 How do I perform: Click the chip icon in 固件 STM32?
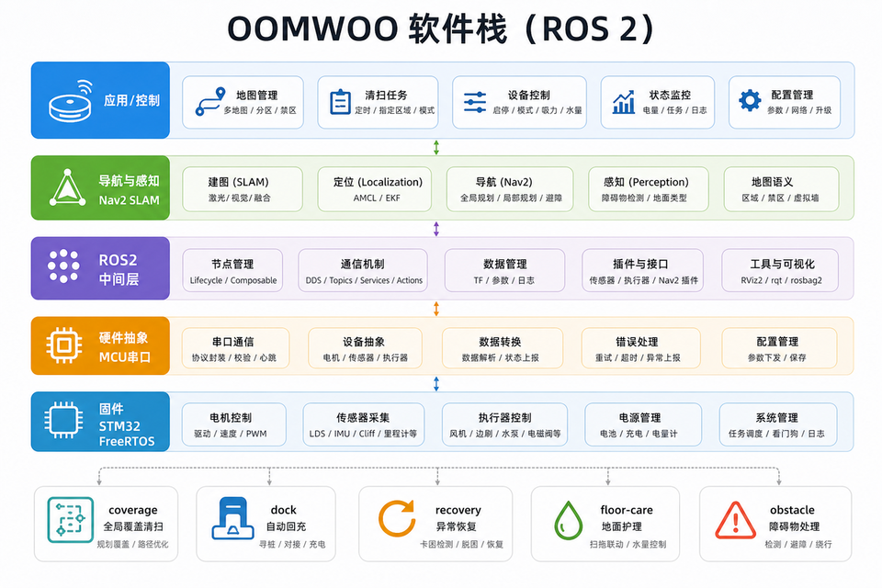point(63,420)
